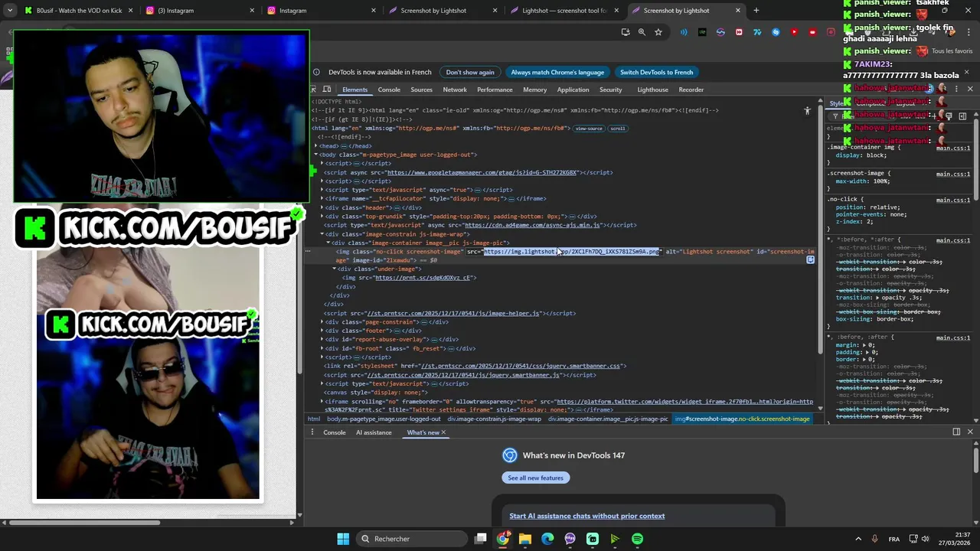Click the prnt.sc under-image src link
Image resolution: width=980 pixels, height=551 pixels.
(x=423, y=278)
